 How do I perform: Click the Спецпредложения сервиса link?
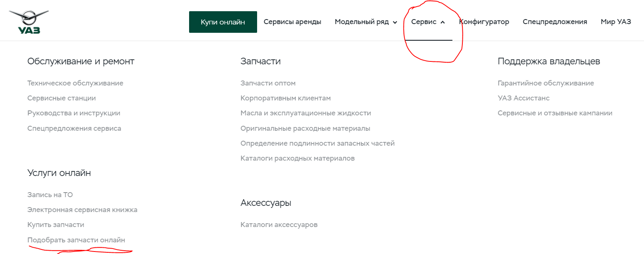point(74,128)
